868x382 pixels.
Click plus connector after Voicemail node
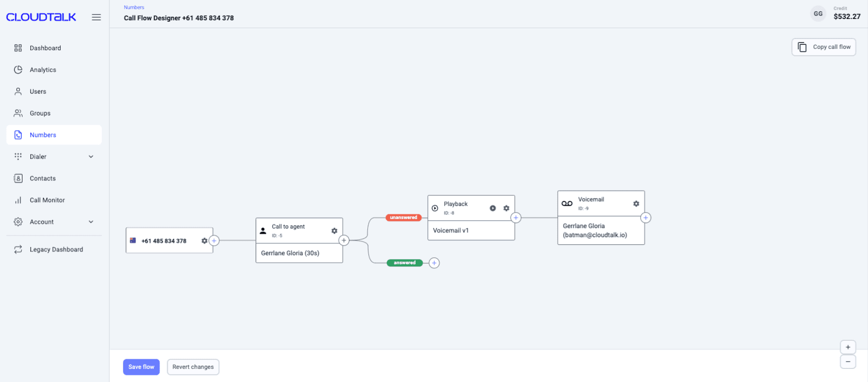pyautogui.click(x=646, y=218)
